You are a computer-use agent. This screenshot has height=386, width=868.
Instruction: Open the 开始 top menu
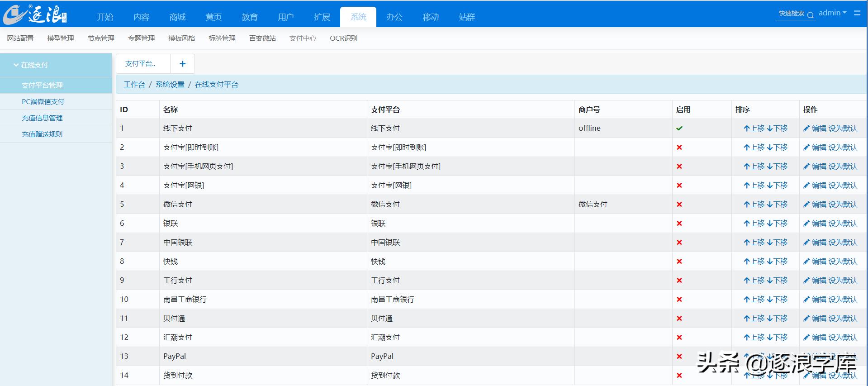pos(105,17)
